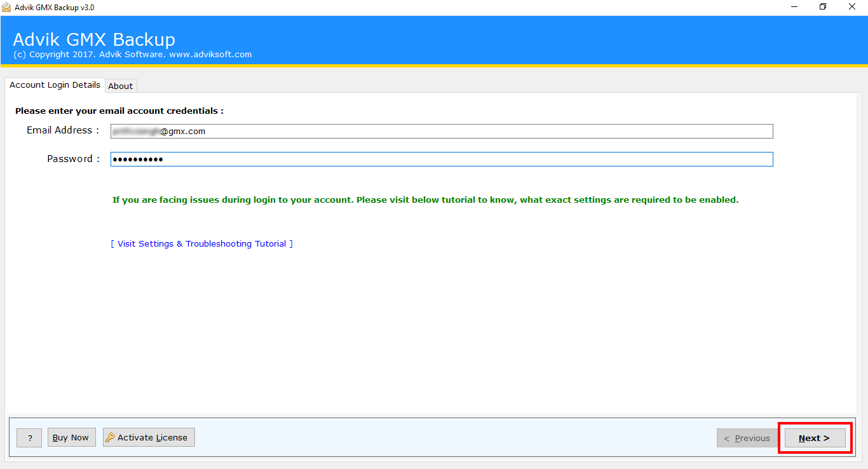Click the key icon for Activate License

pos(110,437)
